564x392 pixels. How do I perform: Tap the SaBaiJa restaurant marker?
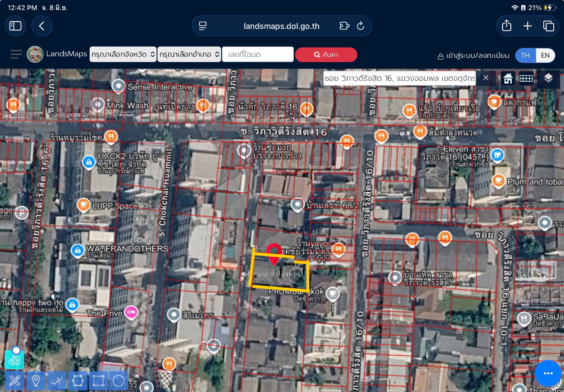pyautogui.click(x=524, y=320)
